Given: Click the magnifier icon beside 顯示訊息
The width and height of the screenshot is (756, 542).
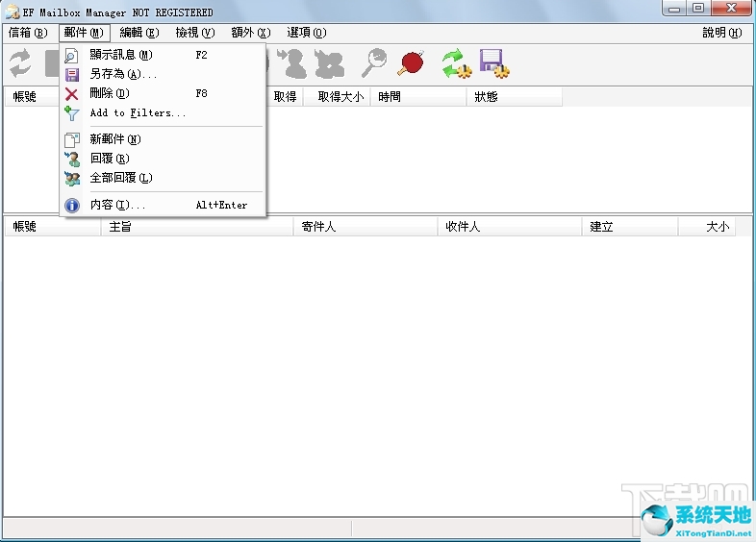Looking at the screenshot, I should pyautogui.click(x=71, y=56).
